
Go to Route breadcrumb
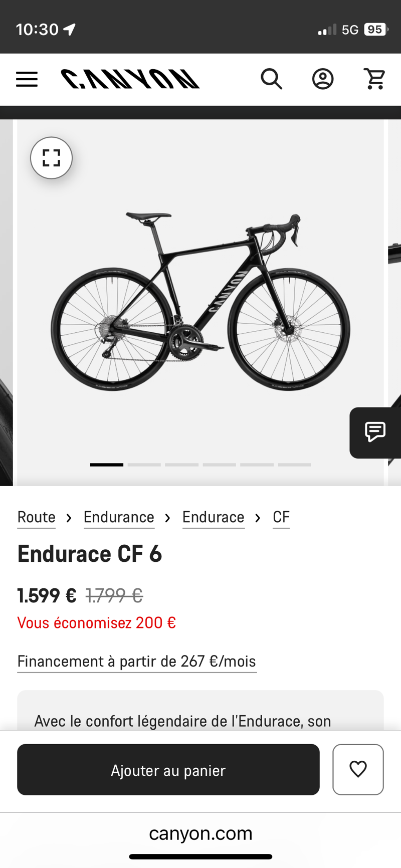37,517
